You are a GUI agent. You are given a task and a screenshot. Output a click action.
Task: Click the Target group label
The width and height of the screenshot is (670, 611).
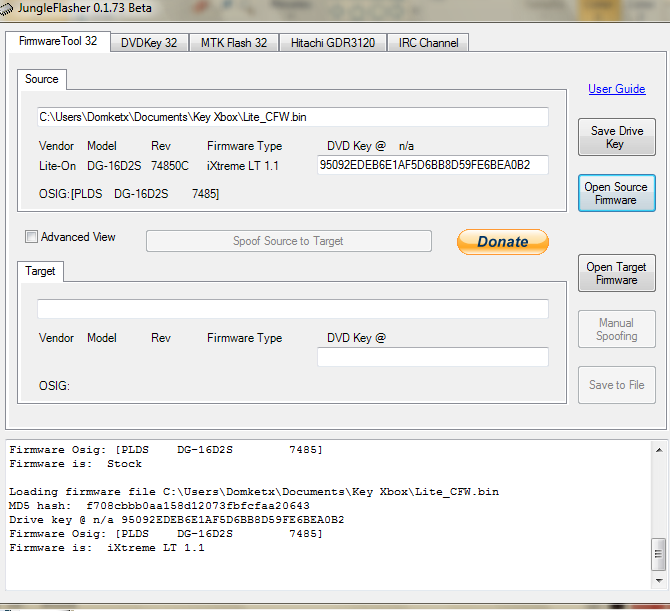pyautogui.click(x=40, y=271)
